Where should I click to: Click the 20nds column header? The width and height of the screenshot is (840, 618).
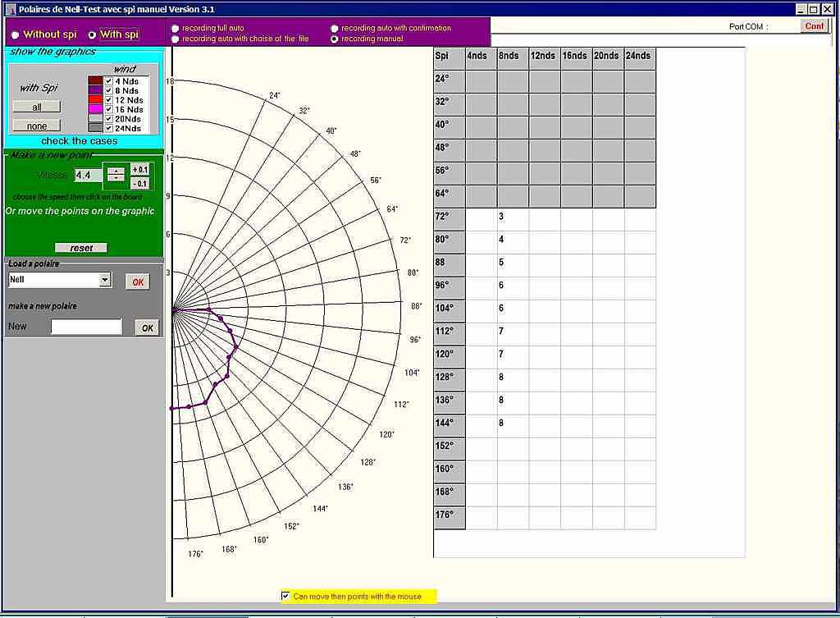coord(608,58)
